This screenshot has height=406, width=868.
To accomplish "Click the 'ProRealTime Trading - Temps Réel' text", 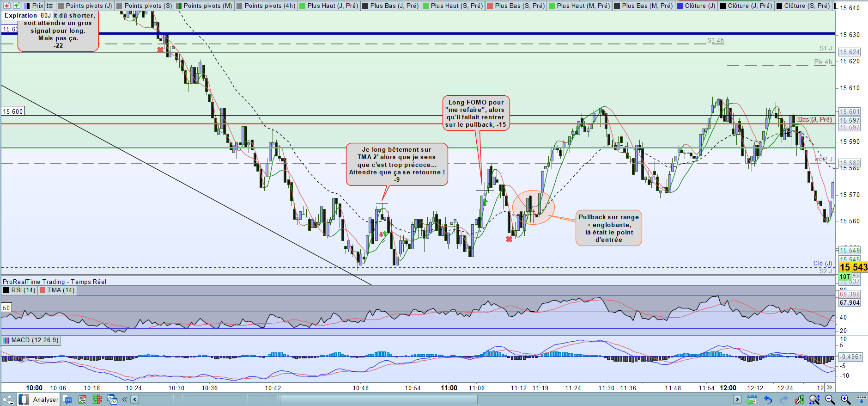I will click(55, 282).
